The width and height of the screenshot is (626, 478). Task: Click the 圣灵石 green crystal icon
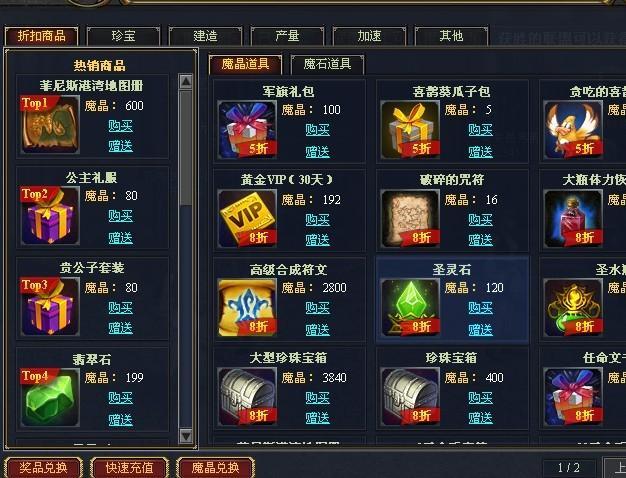410,307
